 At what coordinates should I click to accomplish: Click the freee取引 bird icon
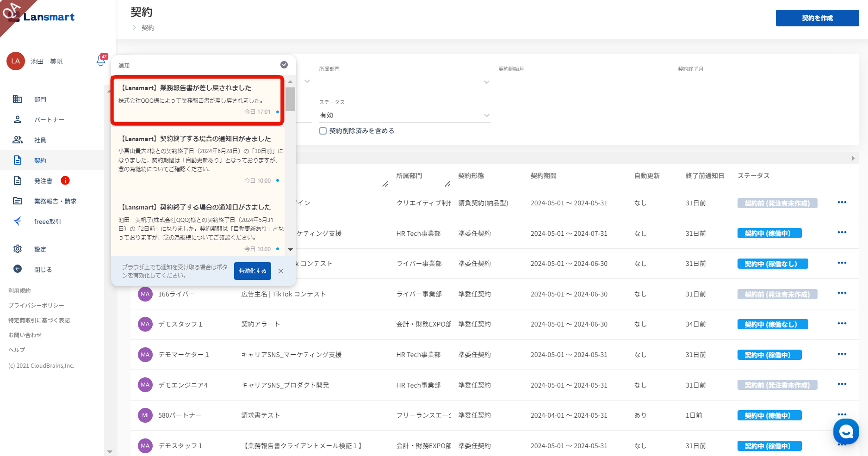click(x=18, y=222)
